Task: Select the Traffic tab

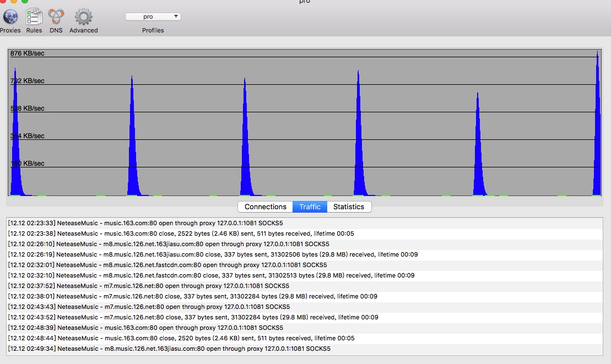Action: (310, 207)
